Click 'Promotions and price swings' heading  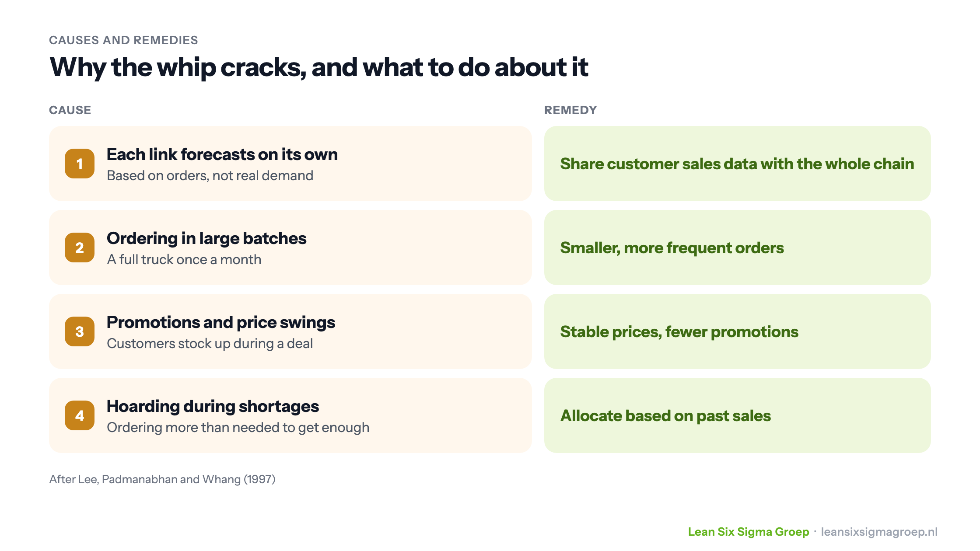[x=221, y=322]
